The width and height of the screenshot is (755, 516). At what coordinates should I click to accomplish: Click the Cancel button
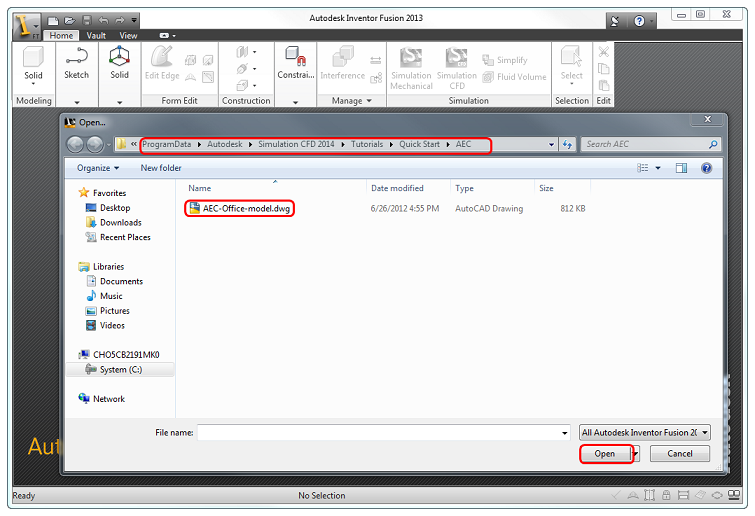pyautogui.click(x=679, y=454)
